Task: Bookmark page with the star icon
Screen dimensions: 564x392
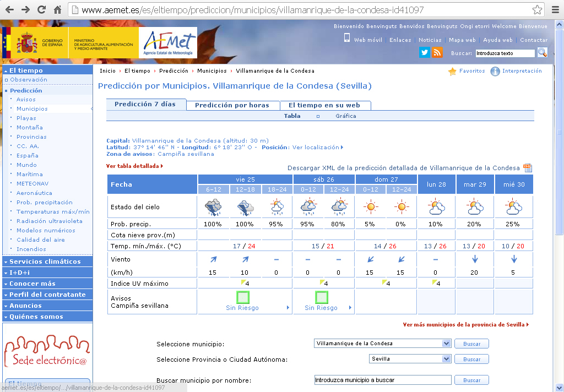Action: click(x=537, y=10)
